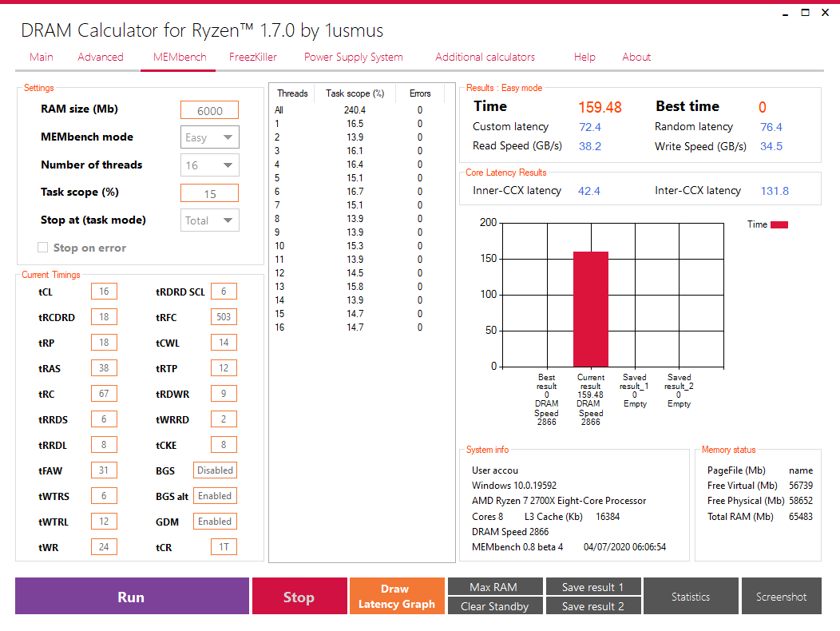The height and width of the screenshot is (631, 840).
Task: Click the Read Speed value 38.2
Action: pos(590,146)
